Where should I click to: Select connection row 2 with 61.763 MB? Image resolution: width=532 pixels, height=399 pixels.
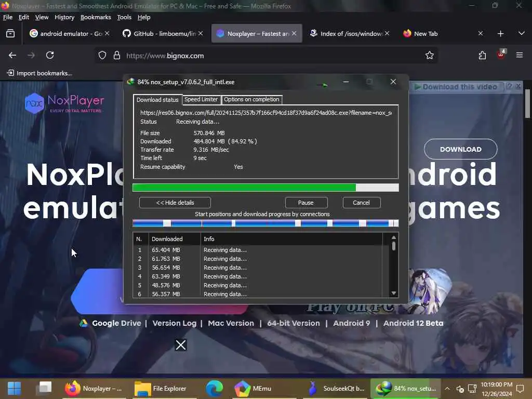pos(258,259)
